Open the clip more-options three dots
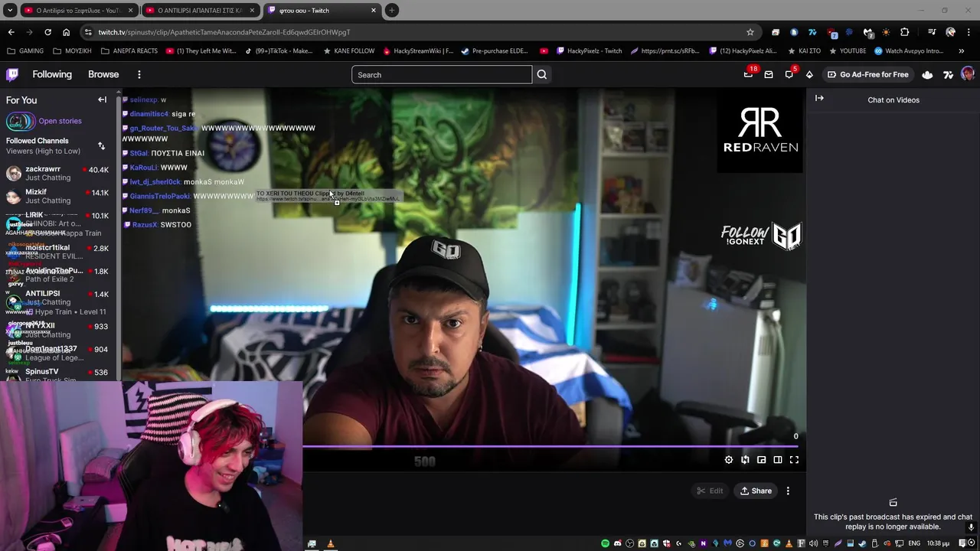The height and width of the screenshot is (551, 980). point(788,491)
